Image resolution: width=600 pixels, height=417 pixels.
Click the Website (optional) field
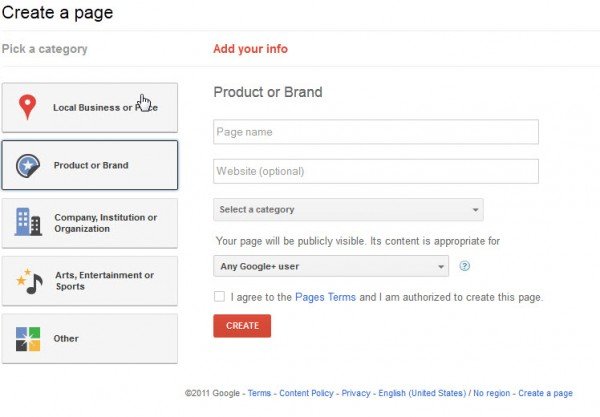pyautogui.click(x=376, y=171)
